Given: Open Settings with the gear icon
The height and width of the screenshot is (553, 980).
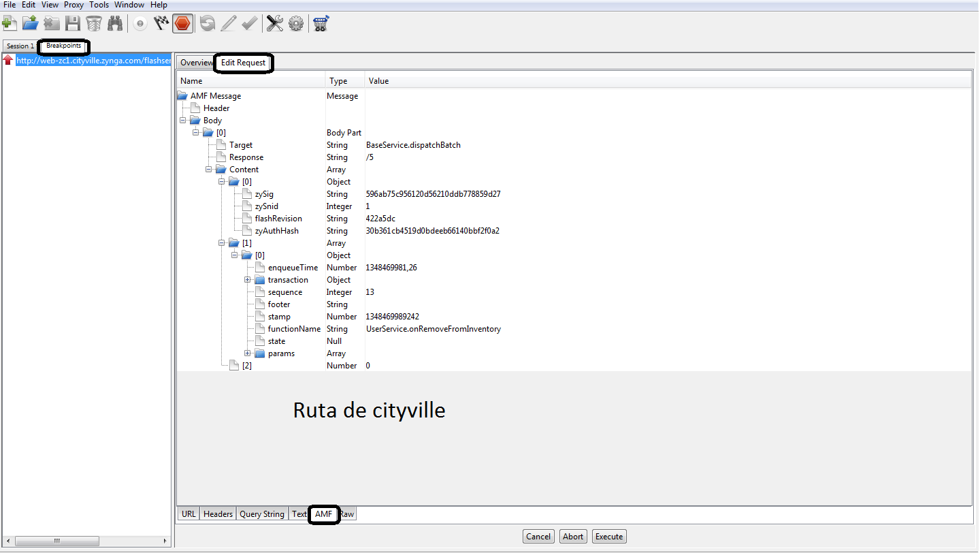Looking at the screenshot, I should coord(296,24).
